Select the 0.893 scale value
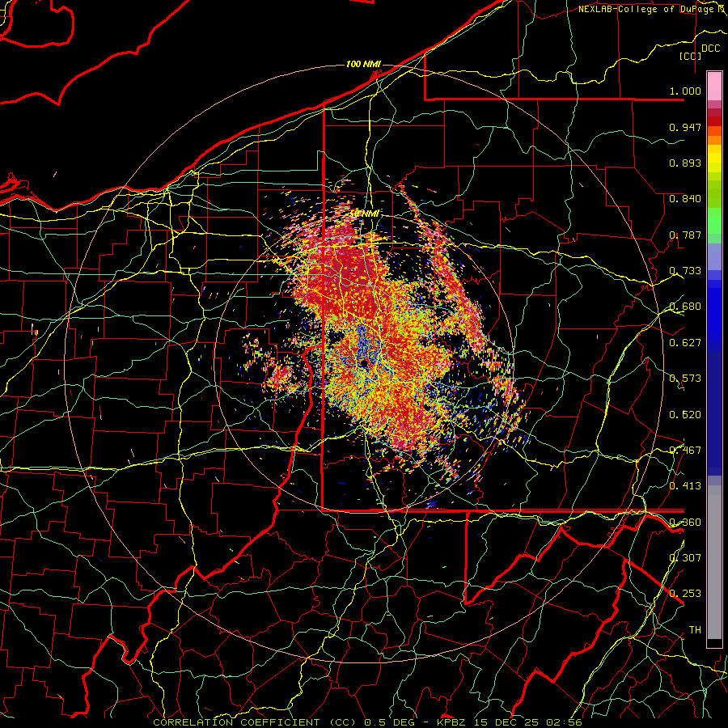This screenshot has width=728, height=728. coord(685,163)
